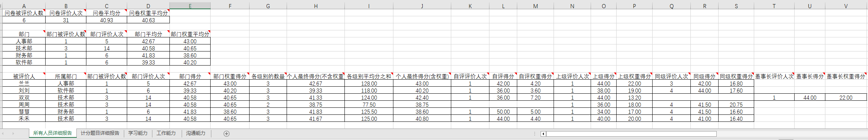This screenshot has width=868, height=140.
Task: Click the cell containing 40.93
Action: coord(107,20)
